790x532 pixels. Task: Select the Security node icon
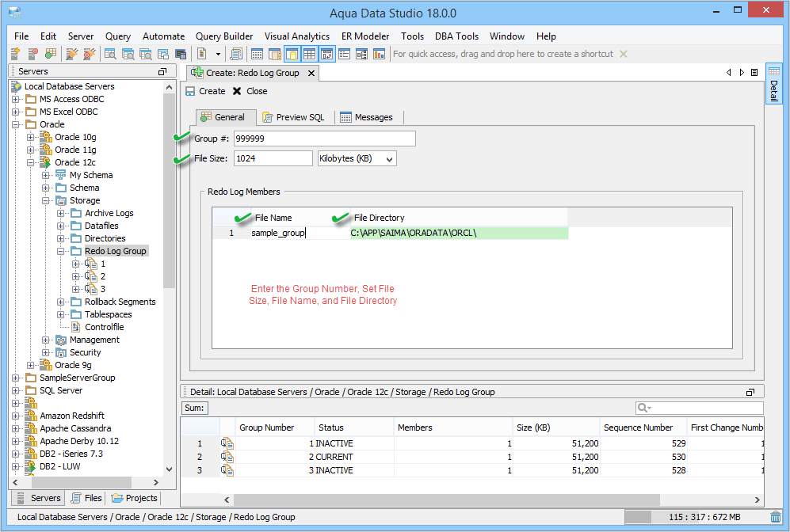click(x=61, y=352)
